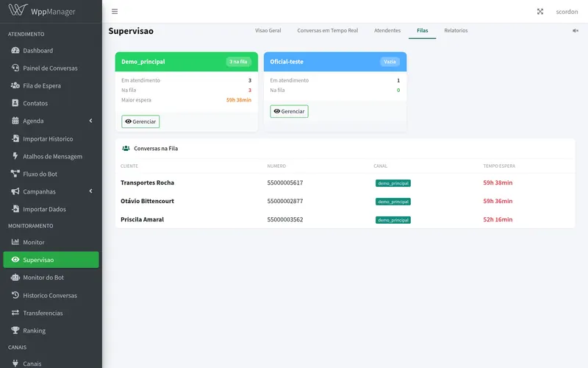Click the demo_principal badge for Transportes Rocha
Screen dimensions: 588x368
coord(393,183)
